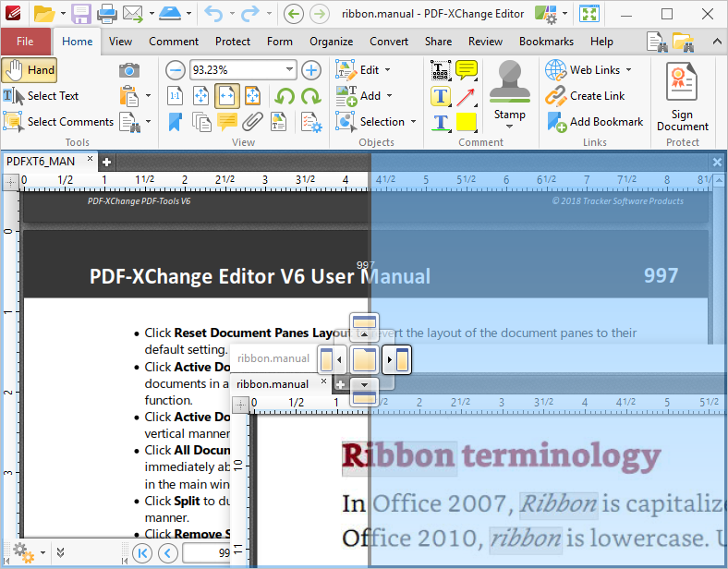Go to previous view green arrow
Screen dimensions: 728x569
click(294, 14)
